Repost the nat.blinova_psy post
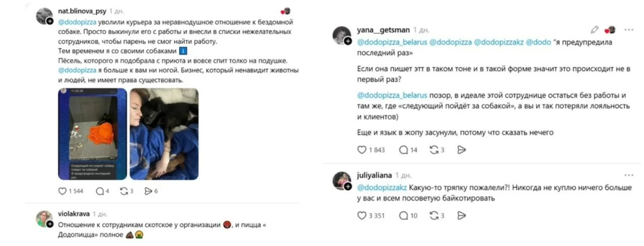Image resolution: width=644 pixels, height=246 pixels. 124,191
